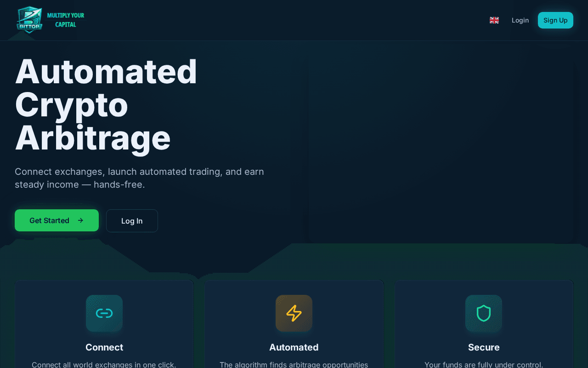Click the Log In outlined button
Viewport: 588px width, 368px height.
[x=132, y=221]
